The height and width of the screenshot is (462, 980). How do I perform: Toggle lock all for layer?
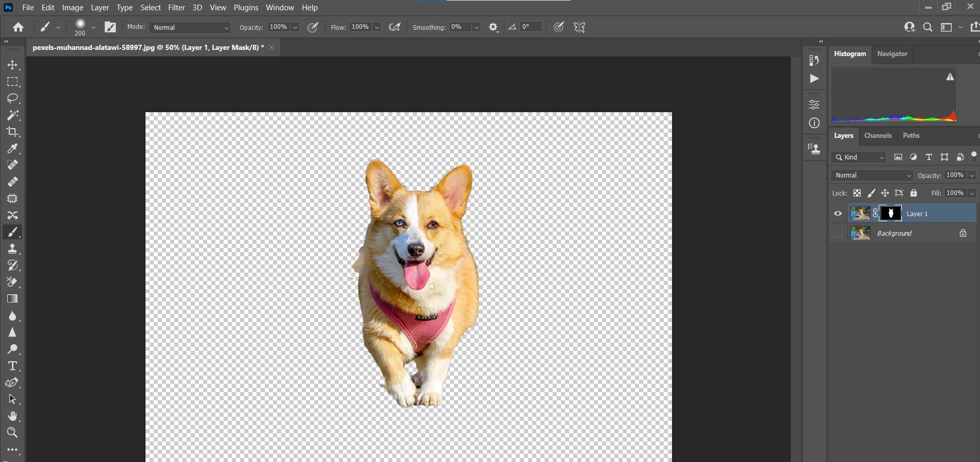tap(913, 193)
